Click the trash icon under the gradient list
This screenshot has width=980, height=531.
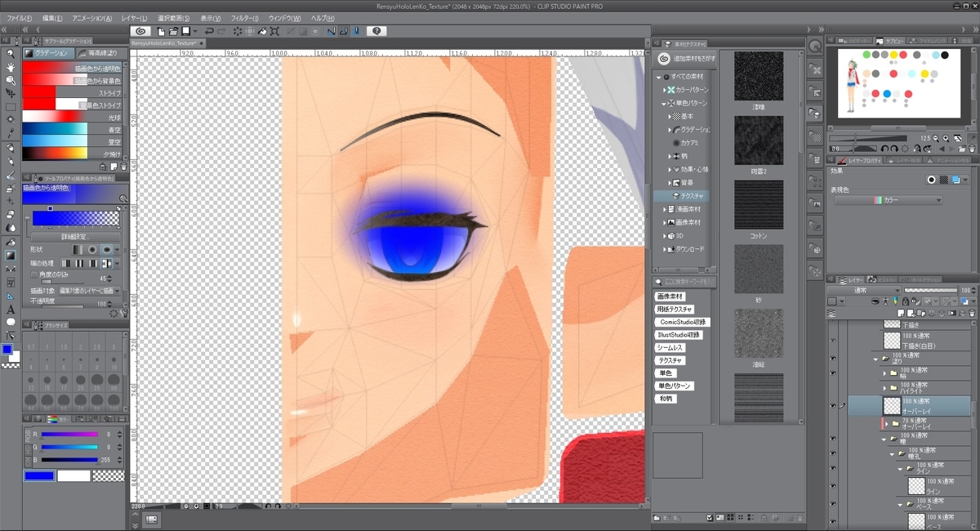pos(125,165)
